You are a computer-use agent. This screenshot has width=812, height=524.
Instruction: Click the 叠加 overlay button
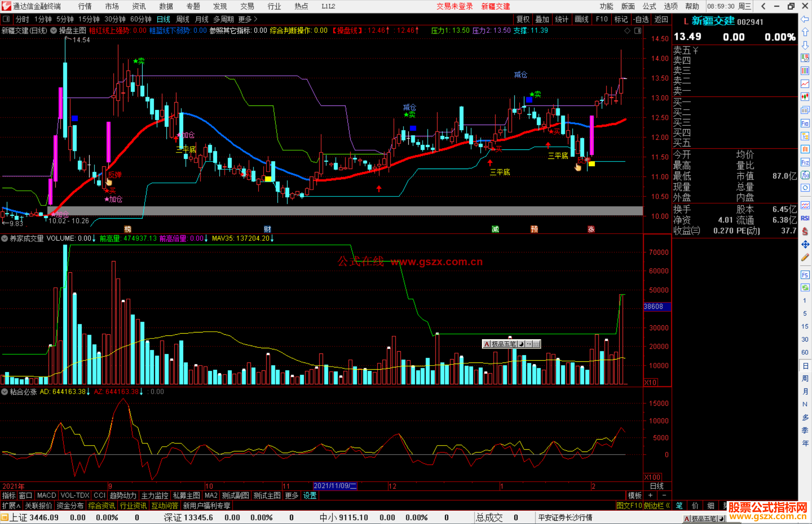point(542,19)
